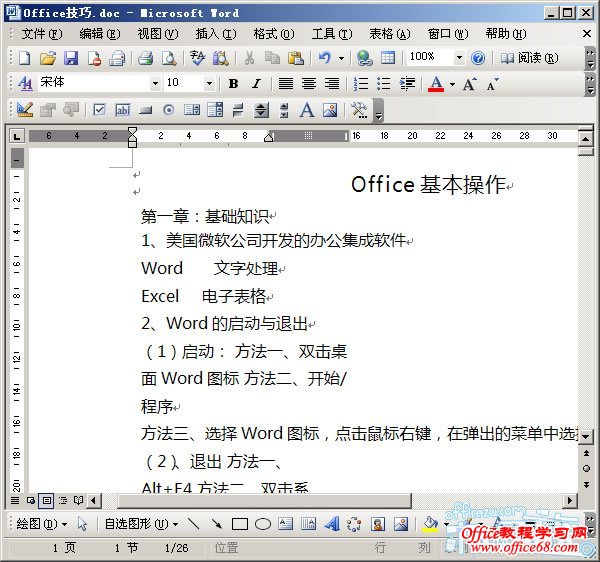Click the 阅读(R) reading layout button
This screenshot has height=562, width=600.
pyautogui.click(x=529, y=58)
